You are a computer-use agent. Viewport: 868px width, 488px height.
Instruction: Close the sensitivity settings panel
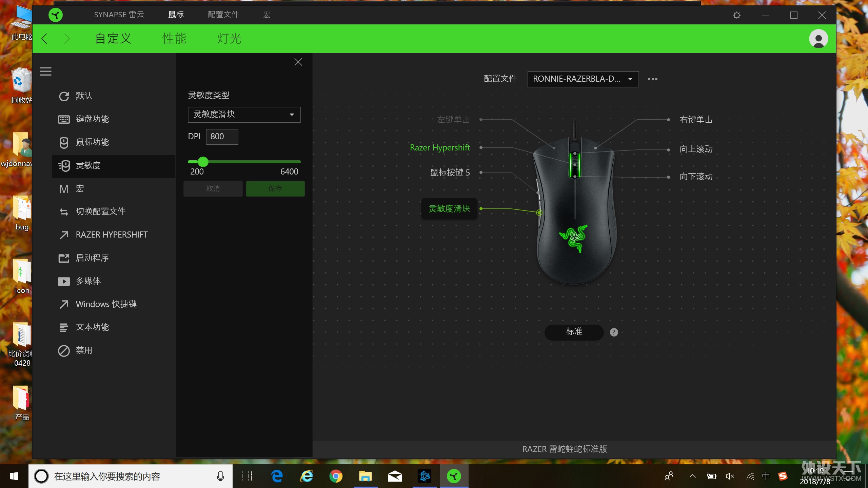click(x=298, y=62)
